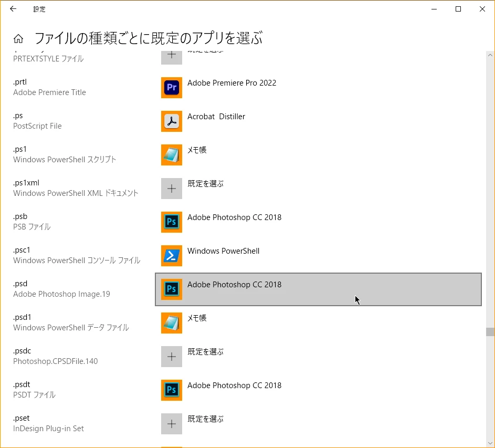Click the vertical scrollbar thumb
The height and width of the screenshot is (448, 495).
(490, 332)
